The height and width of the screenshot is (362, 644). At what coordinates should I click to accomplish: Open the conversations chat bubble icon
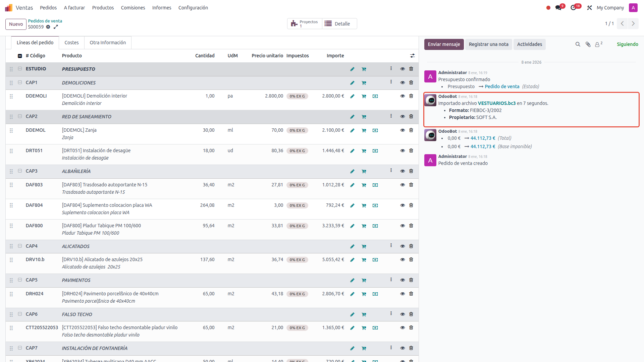pyautogui.click(x=558, y=8)
